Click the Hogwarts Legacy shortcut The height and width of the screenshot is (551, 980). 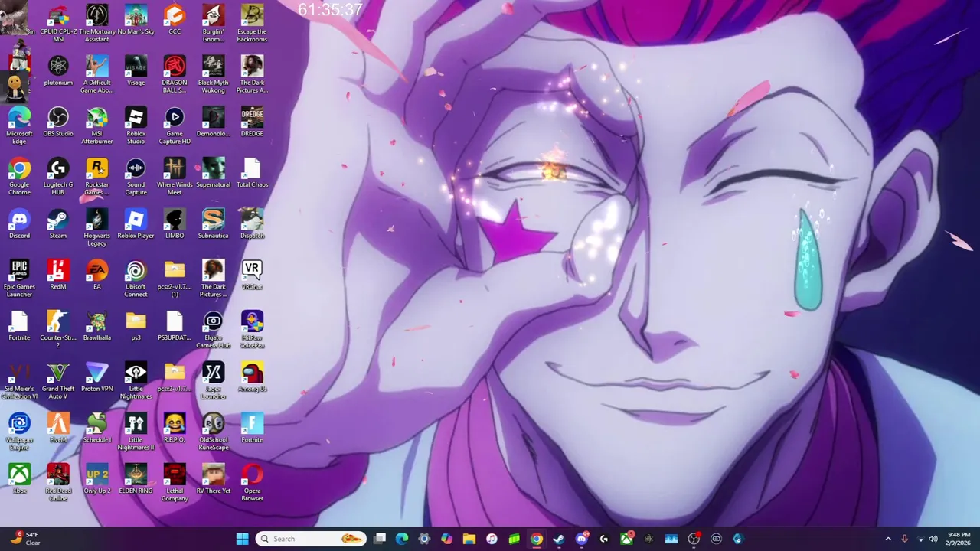pyautogui.click(x=97, y=227)
